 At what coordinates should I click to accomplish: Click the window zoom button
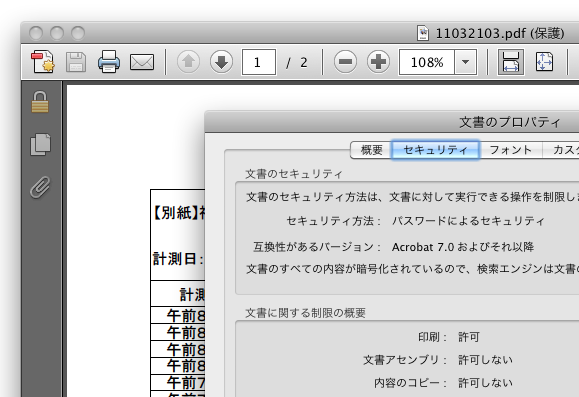click(x=78, y=33)
